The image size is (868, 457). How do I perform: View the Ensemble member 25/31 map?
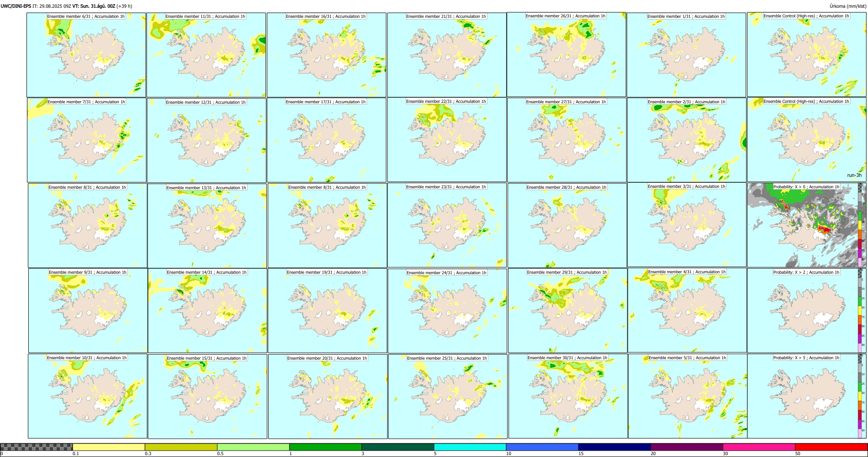[x=448, y=397]
